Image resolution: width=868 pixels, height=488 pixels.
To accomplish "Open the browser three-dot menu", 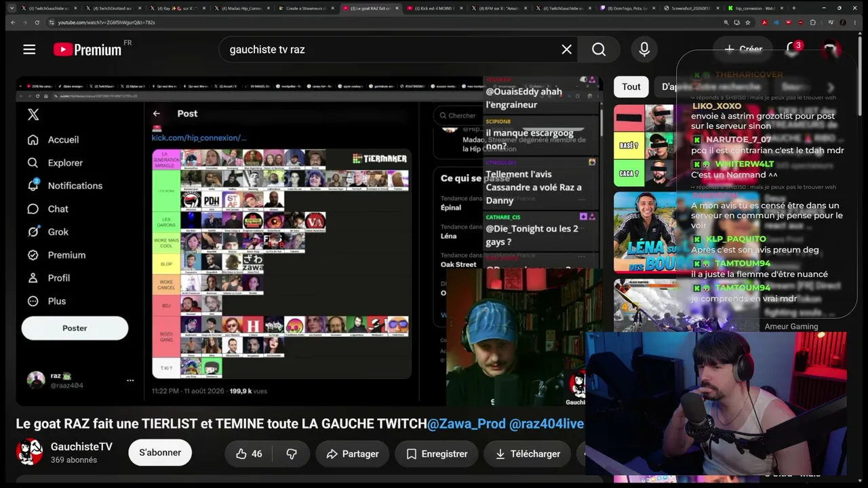I will point(856,22).
